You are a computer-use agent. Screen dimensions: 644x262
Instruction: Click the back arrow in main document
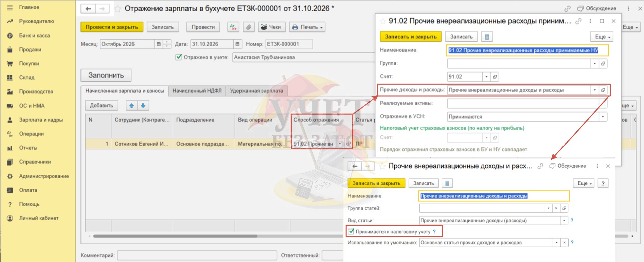pyautogui.click(x=88, y=9)
